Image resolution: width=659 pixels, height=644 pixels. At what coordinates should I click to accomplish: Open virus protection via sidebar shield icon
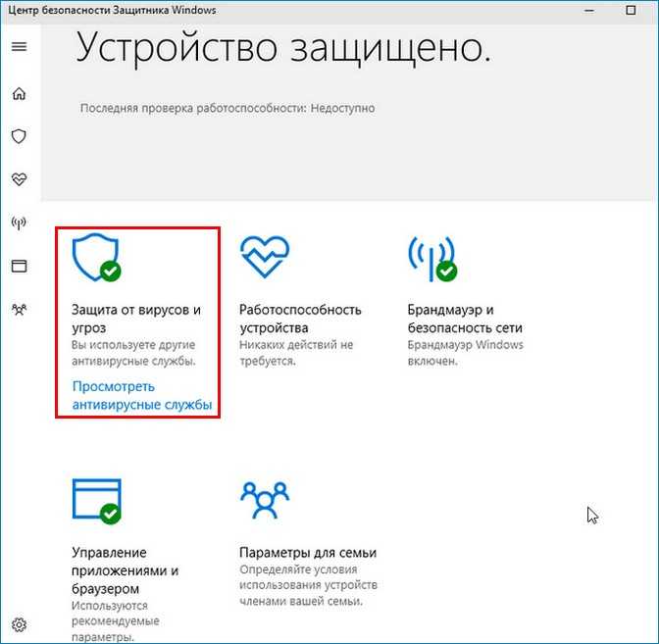tap(19, 136)
